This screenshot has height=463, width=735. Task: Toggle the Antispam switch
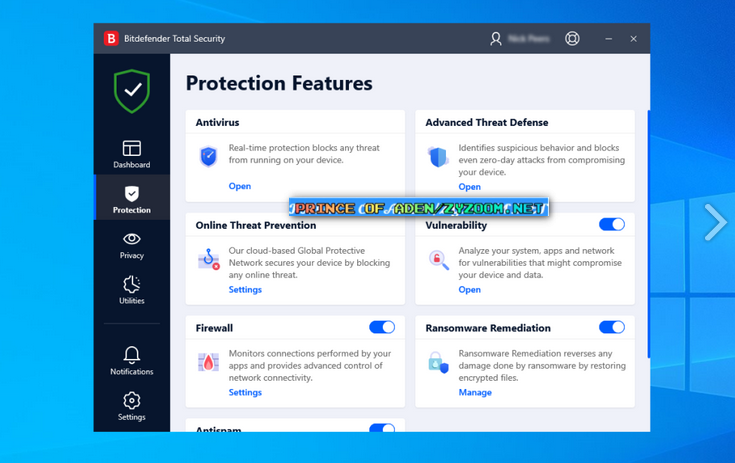coord(382,428)
